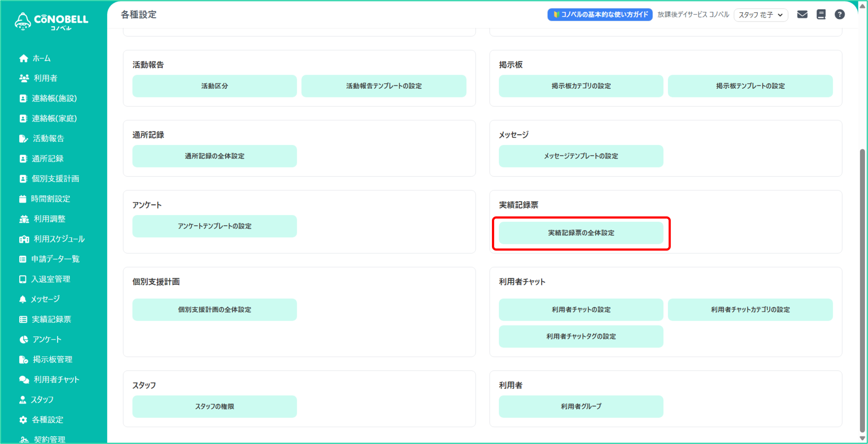
Task: Click the home icon in sidebar
Action: pyautogui.click(x=23, y=58)
